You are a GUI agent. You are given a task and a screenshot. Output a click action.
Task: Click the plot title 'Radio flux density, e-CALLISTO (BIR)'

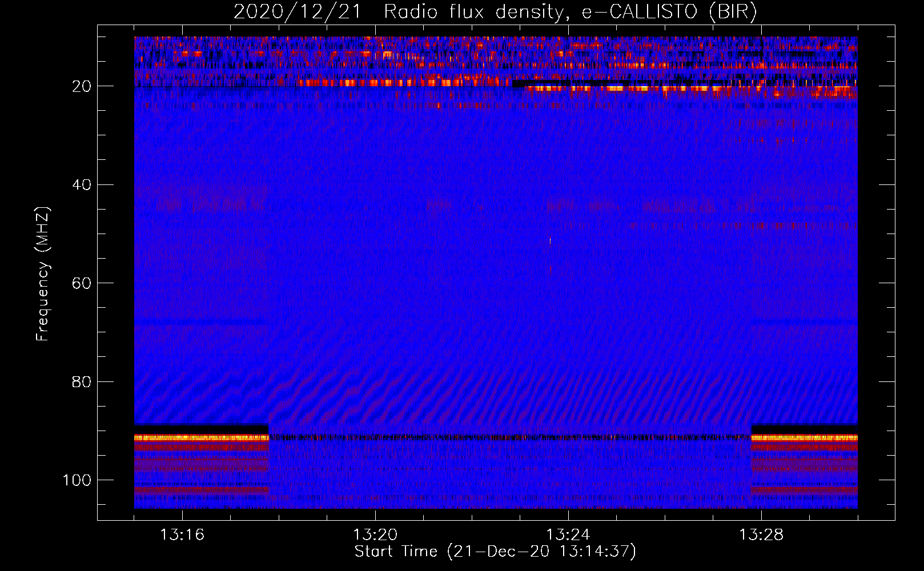coord(570,12)
